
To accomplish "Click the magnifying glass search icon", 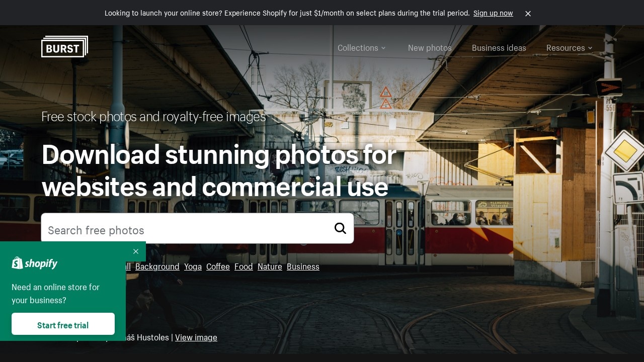I will click(340, 228).
